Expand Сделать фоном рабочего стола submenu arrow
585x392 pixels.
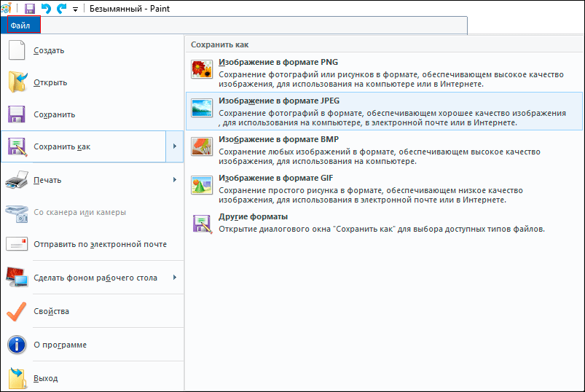[x=174, y=277]
